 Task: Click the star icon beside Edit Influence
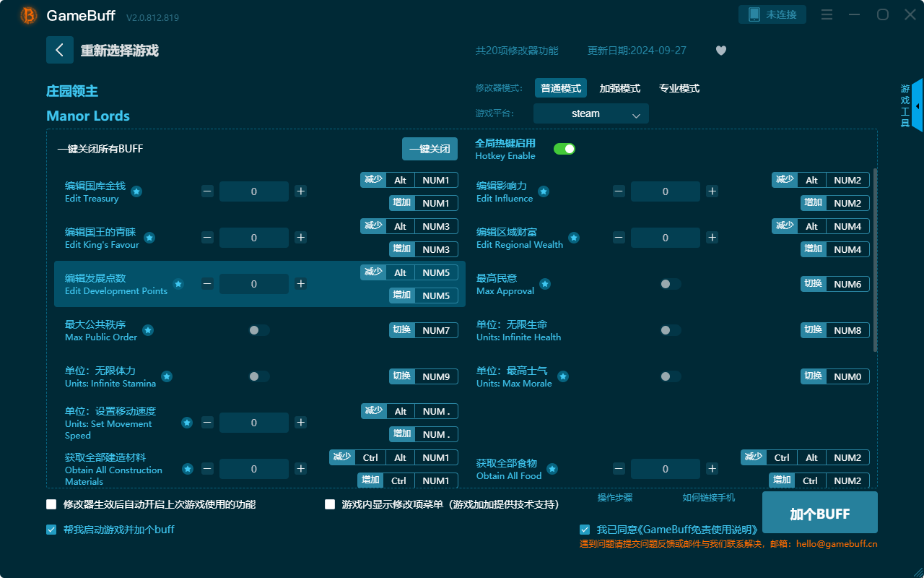pyautogui.click(x=544, y=191)
